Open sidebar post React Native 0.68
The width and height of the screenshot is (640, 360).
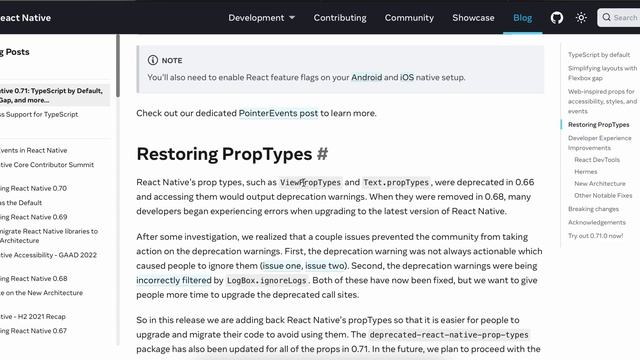point(33,278)
